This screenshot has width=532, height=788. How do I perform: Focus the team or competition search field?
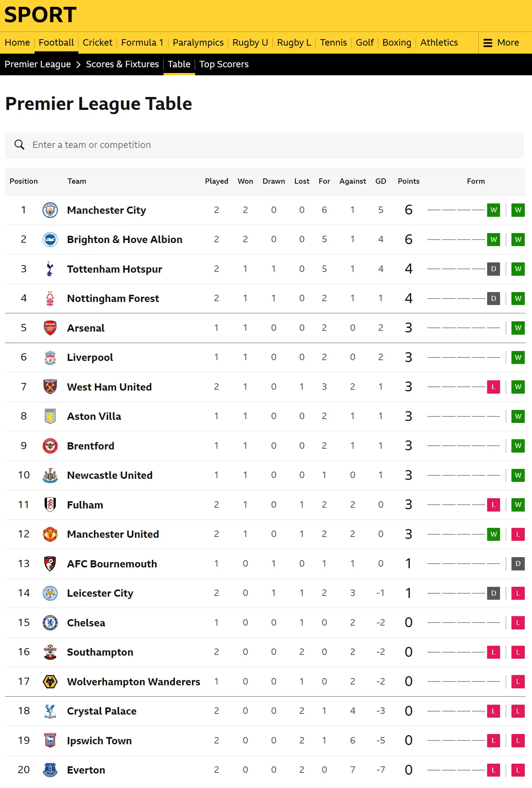click(266, 145)
